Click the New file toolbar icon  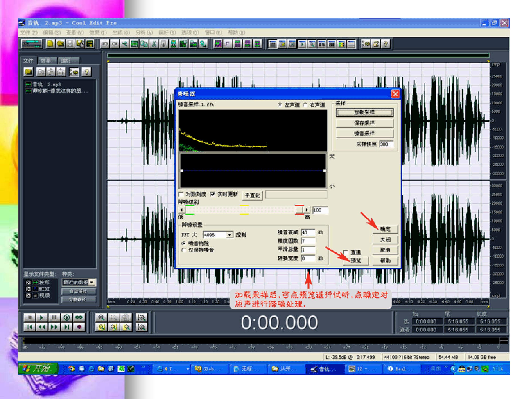[50, 44]
